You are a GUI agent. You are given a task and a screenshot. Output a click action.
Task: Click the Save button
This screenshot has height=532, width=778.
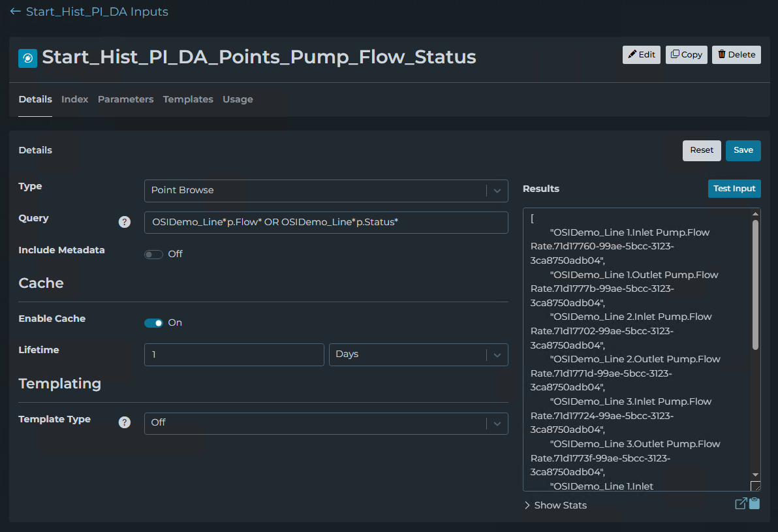(743, 150)
